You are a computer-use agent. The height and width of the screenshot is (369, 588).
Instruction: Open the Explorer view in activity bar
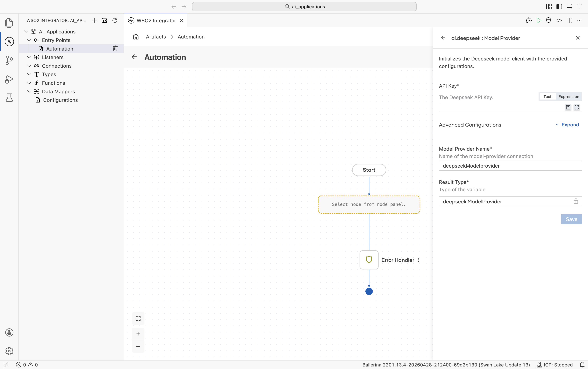[x=9, y=23]
